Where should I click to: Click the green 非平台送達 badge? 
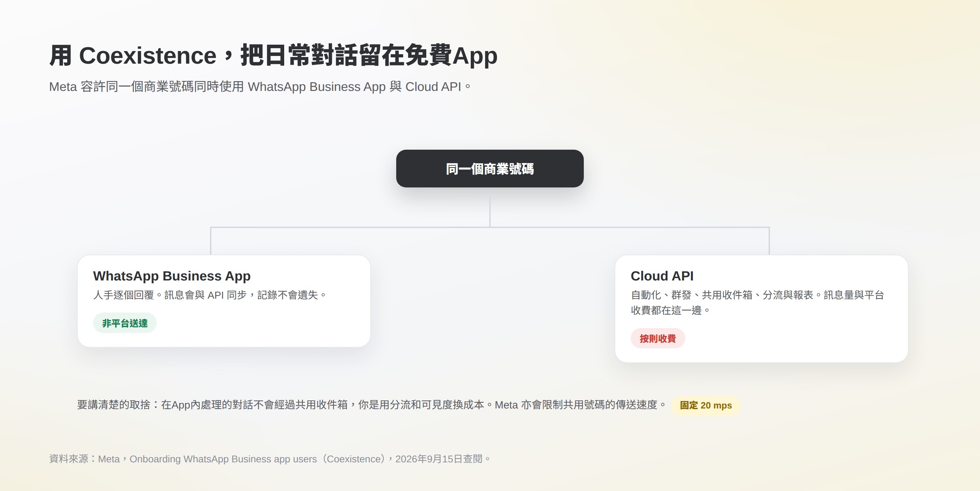click(x=125, y=323)
